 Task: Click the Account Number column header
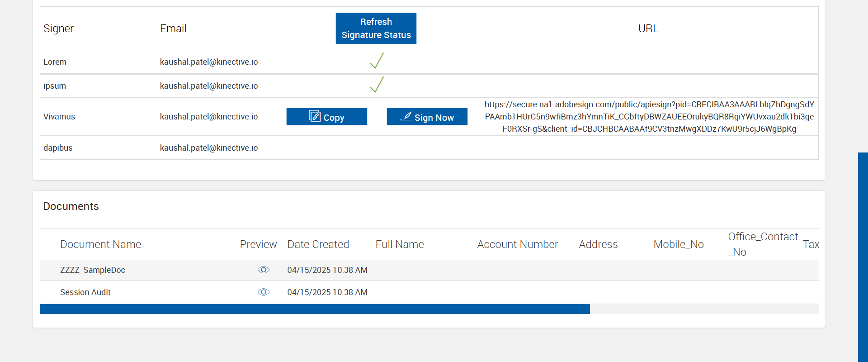(517, 244)
